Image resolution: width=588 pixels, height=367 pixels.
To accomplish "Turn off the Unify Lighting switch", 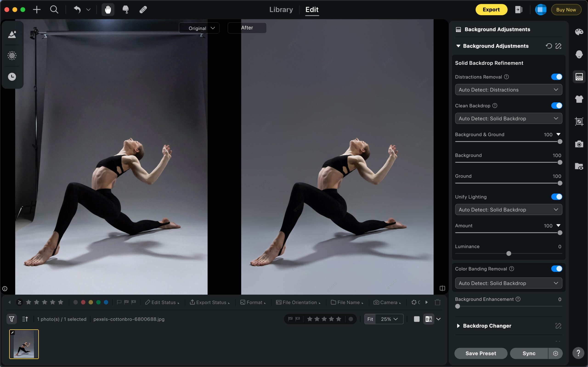I will point(557,197).
